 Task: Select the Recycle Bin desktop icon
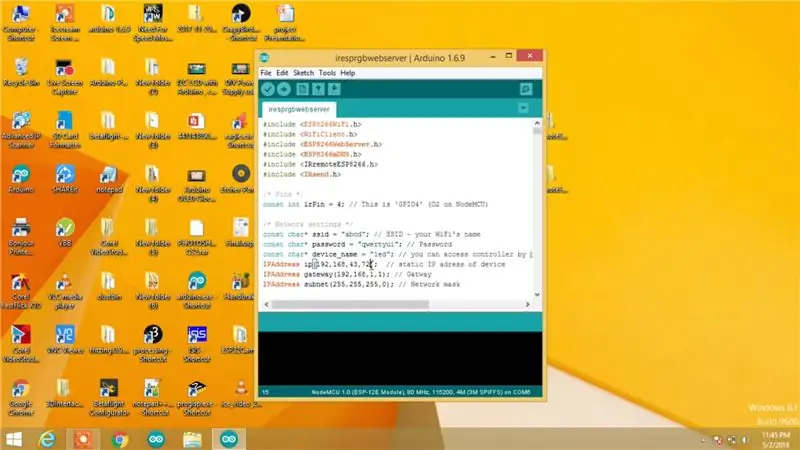tap(21, 72)
